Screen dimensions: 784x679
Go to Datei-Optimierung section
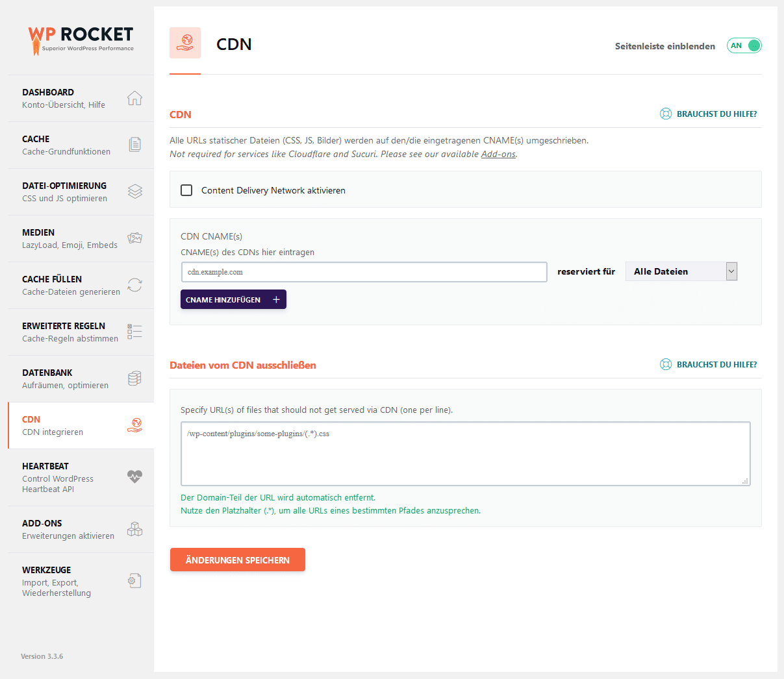[81, 191]
